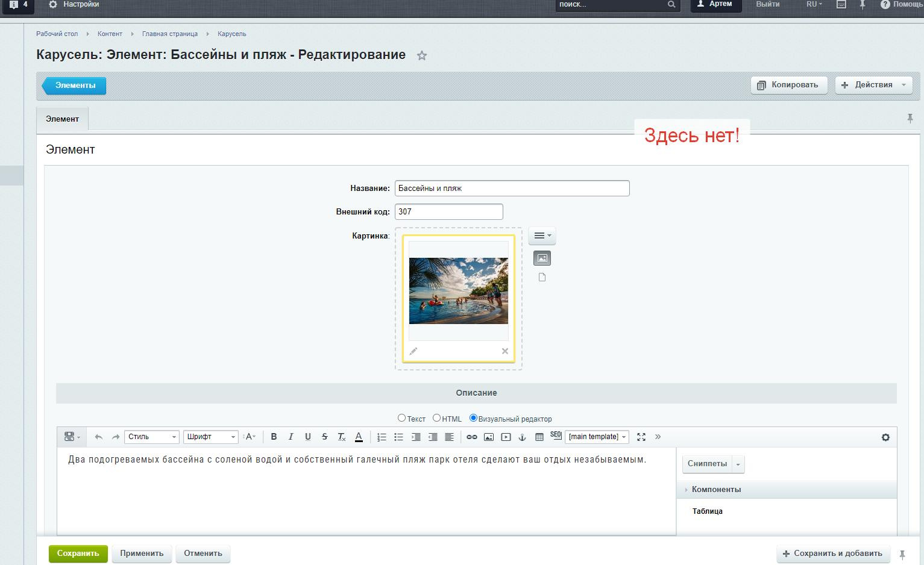Click the pool picture thumbnail
Screen dimensions: 924x565
pos(459,291)
